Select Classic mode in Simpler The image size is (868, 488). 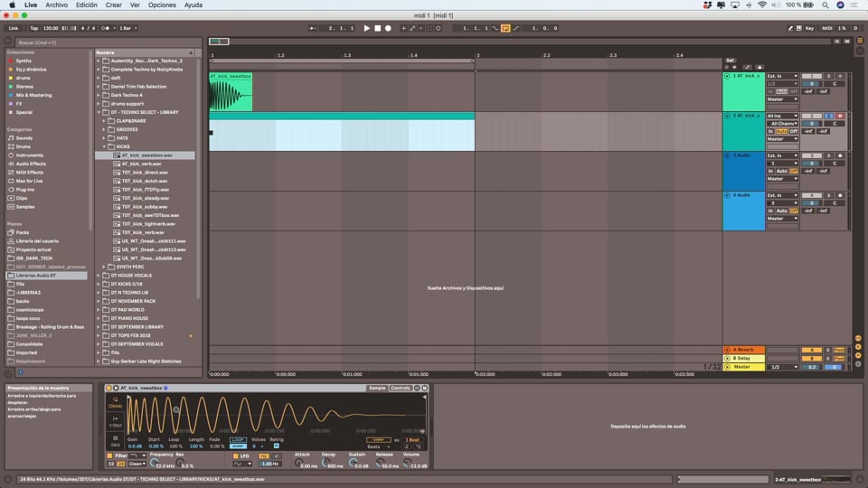pos(115,402)
